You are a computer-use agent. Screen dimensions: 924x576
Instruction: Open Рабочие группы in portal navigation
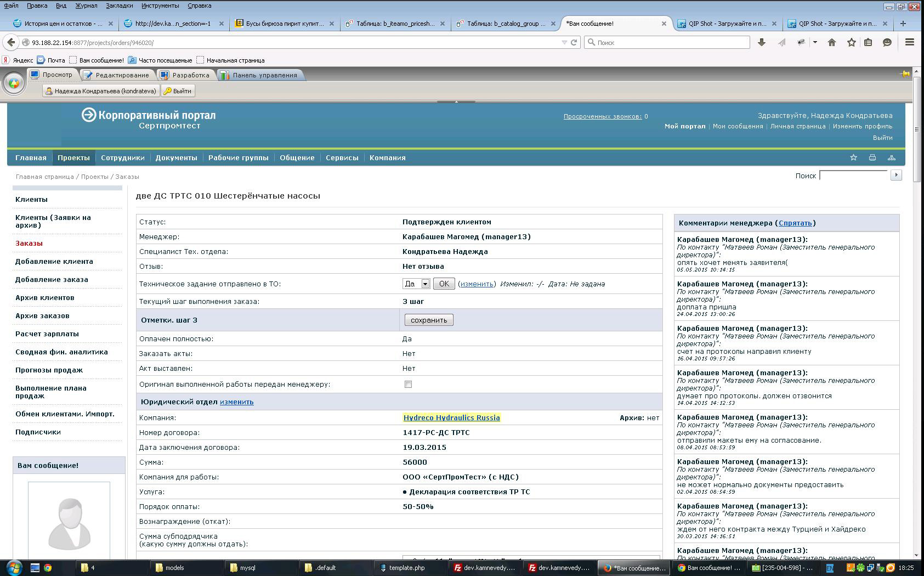tap(239, 157)
